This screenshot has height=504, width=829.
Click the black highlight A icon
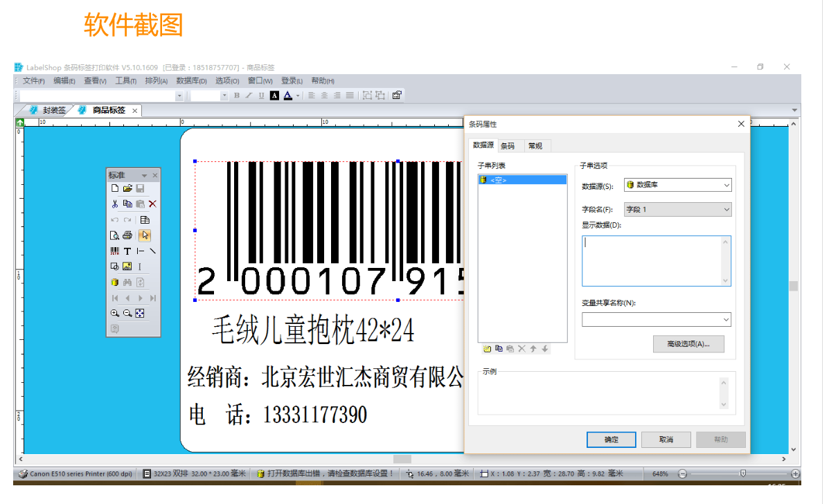click(274, 96)
